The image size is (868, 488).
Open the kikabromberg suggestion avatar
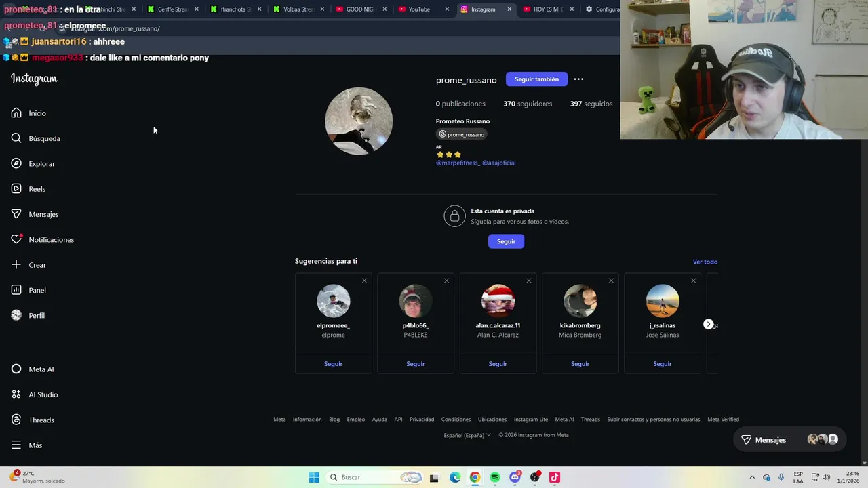[580, 301]
